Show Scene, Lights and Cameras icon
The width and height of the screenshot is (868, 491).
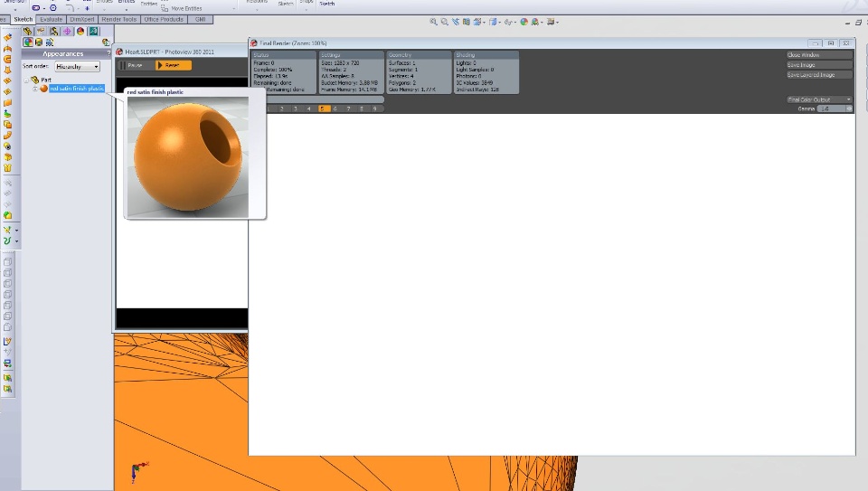point(49,42)
